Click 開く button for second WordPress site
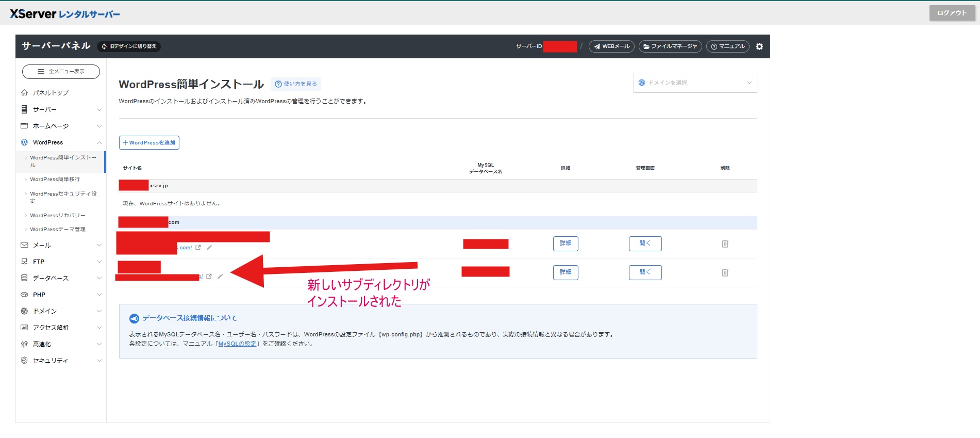Image resolution: width=980 pixels, height=438 pixels. coord(645,272)
